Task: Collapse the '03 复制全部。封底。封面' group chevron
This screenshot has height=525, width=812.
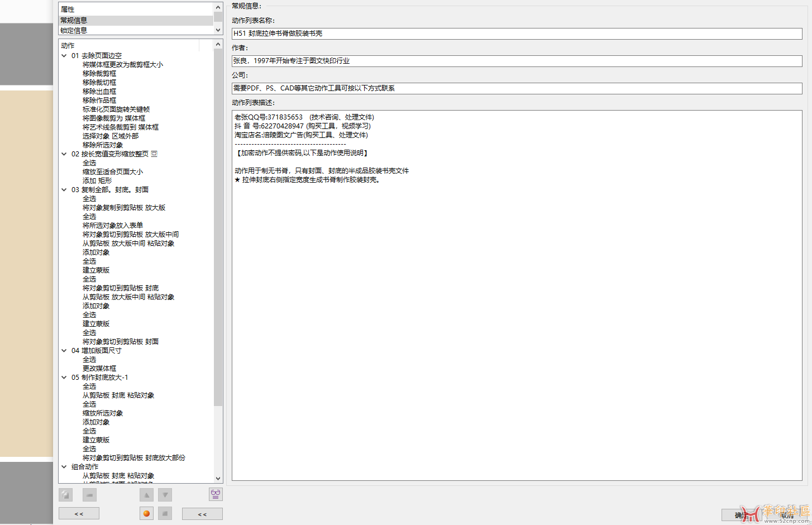Action: [x=64, y=190]
